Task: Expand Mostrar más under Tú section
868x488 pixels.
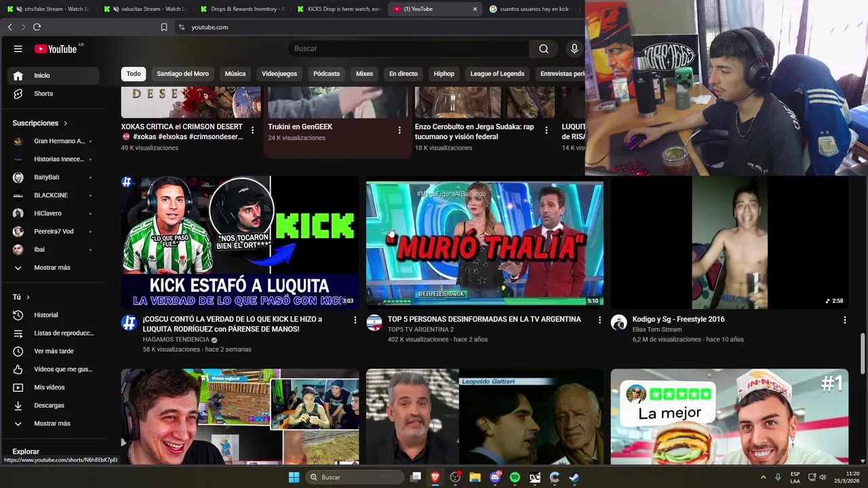Action: (x=53, y=424)
